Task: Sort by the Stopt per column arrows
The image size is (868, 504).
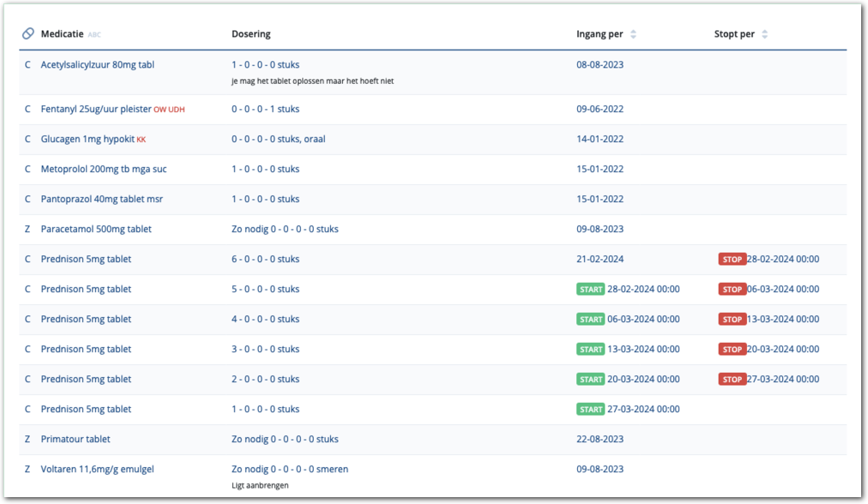Action: tap(764, 34)
